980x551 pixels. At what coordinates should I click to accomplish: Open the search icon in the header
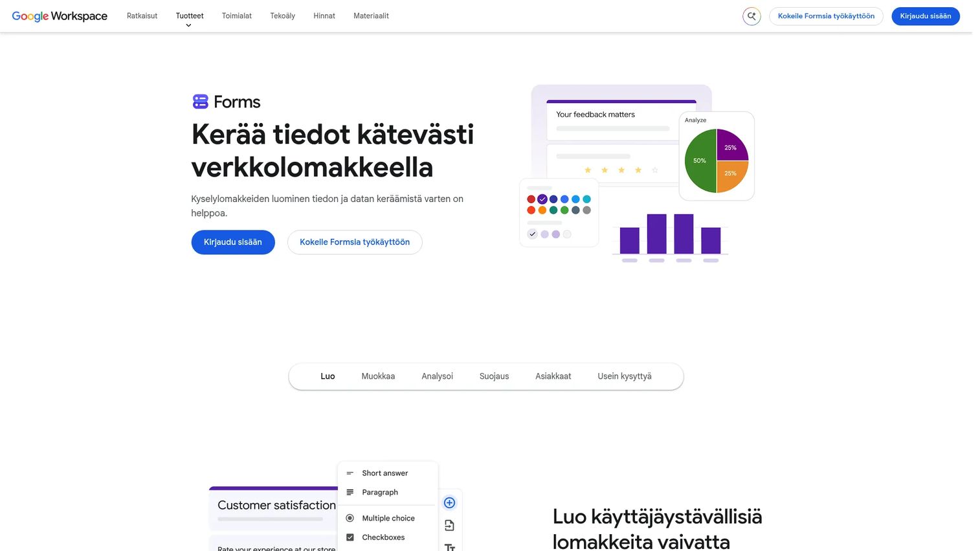pyautogui.click(x=752, y=16)
